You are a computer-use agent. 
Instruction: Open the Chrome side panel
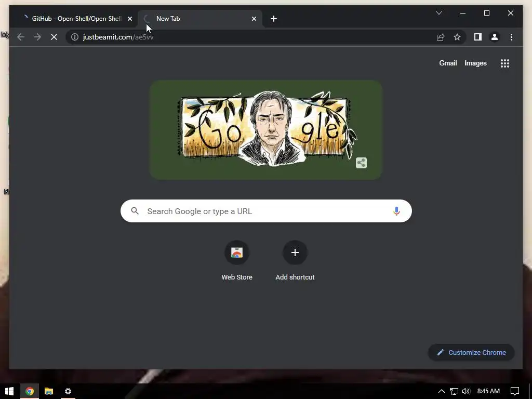(x=478, y=37)
